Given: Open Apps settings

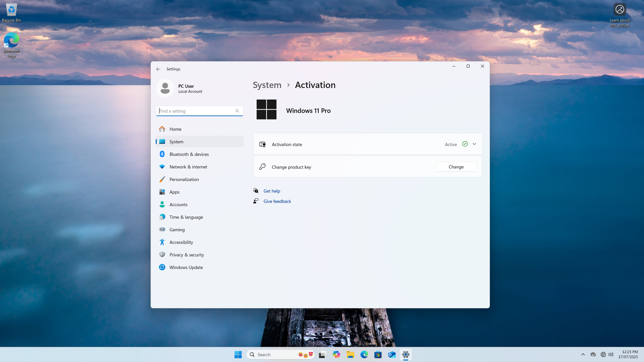Looking at the screenshot, I should tap(199, 192).
